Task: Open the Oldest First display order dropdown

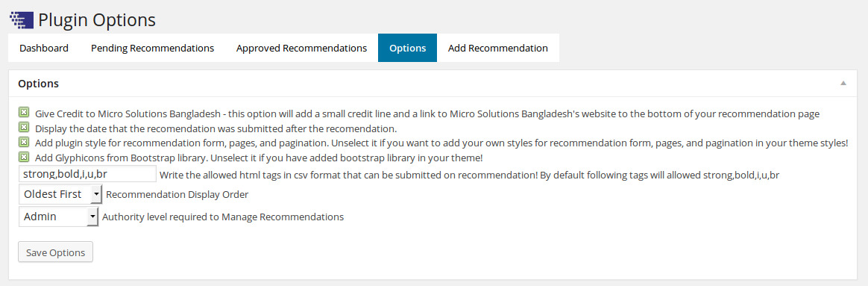Action: pyautogui.click(x=60, y=195)
